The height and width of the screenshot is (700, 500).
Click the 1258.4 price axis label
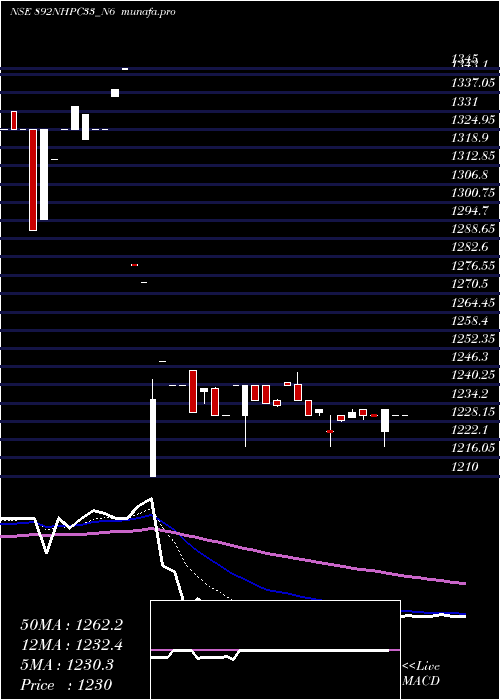coord(469,320)
